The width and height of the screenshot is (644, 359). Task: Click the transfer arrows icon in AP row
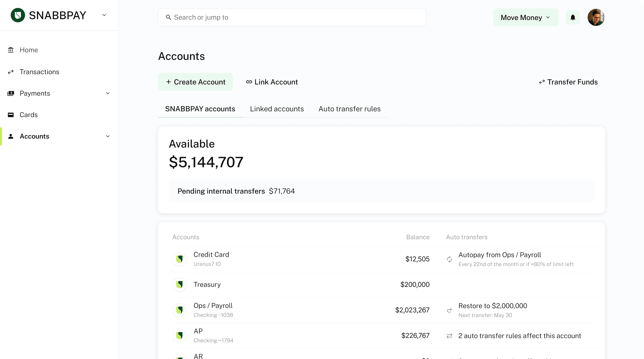coord(449,336)
